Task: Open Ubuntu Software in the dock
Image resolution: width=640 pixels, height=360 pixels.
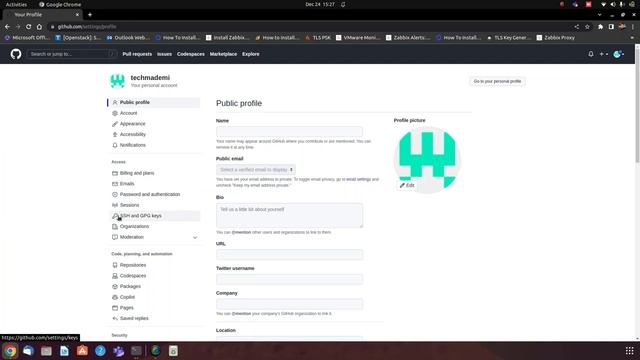Action: 82,351
